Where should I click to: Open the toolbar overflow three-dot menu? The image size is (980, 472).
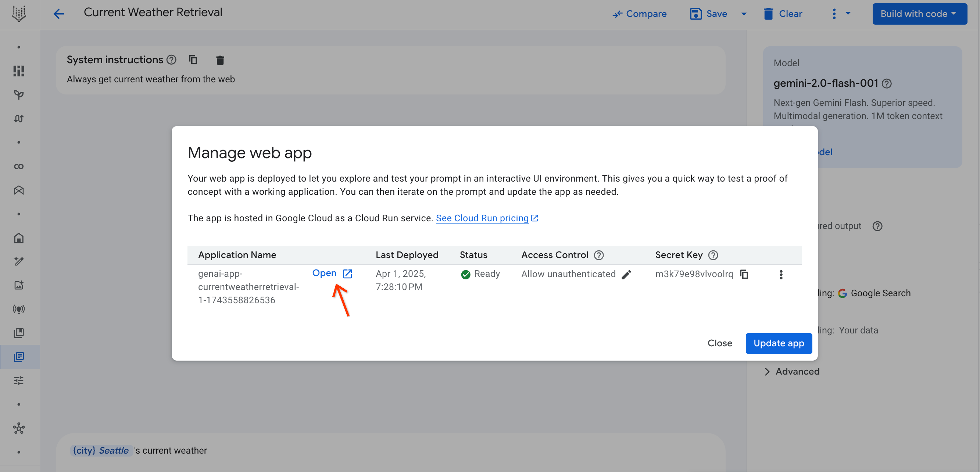click(x=834, y=14)
